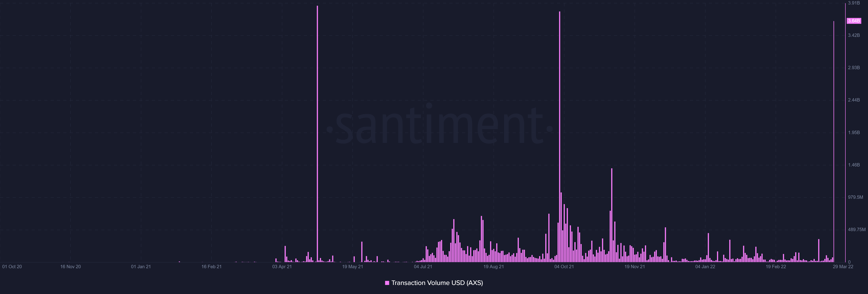Click the 19 Feb 22 date label
This screenshot has width=868, height=294.
pos(776,267)
